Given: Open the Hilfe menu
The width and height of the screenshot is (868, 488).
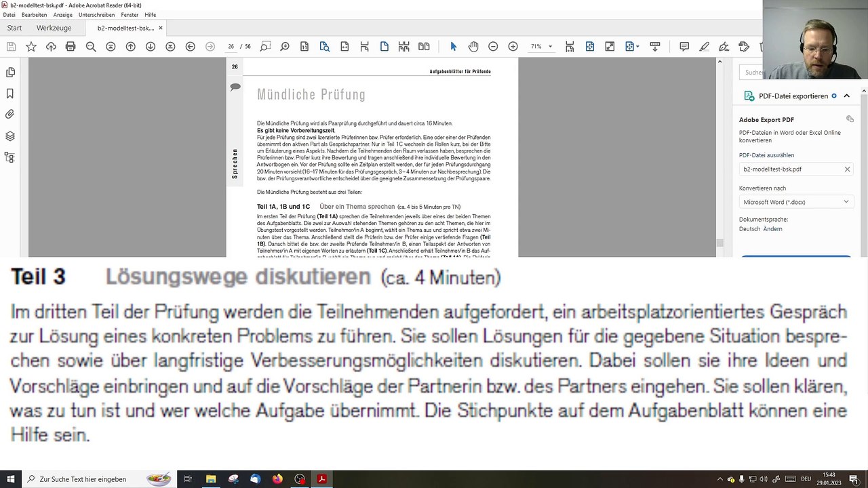Looking at the screenshot, I should (151, 15).
